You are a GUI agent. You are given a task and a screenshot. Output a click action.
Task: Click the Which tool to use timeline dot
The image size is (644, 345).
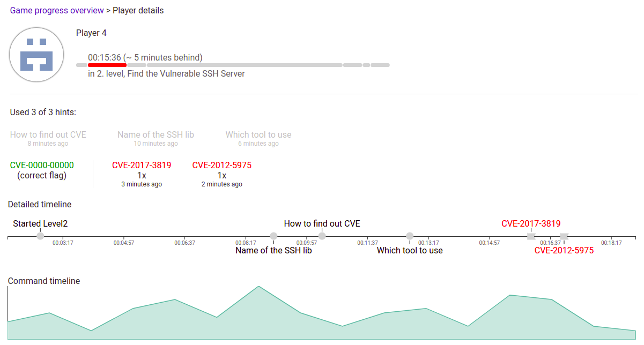410,236
